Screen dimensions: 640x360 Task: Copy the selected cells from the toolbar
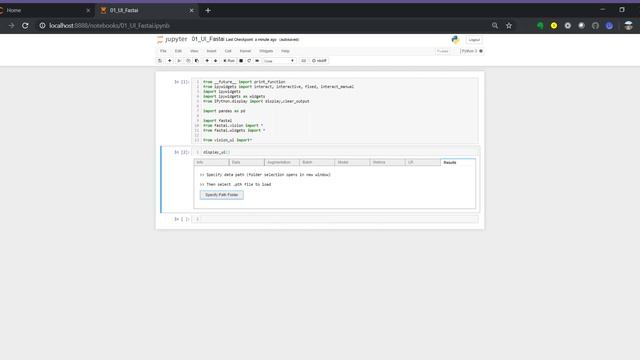click(x=188, y=60)
